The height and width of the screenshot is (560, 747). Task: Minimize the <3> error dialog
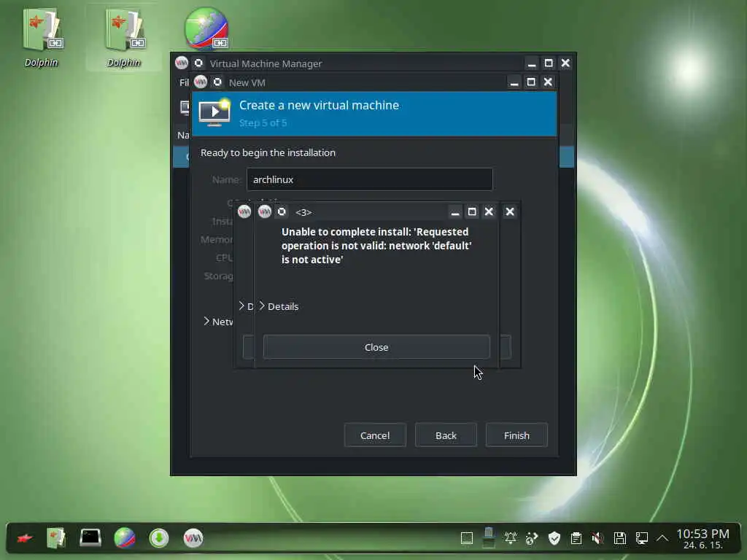click(x=455, y=212)
